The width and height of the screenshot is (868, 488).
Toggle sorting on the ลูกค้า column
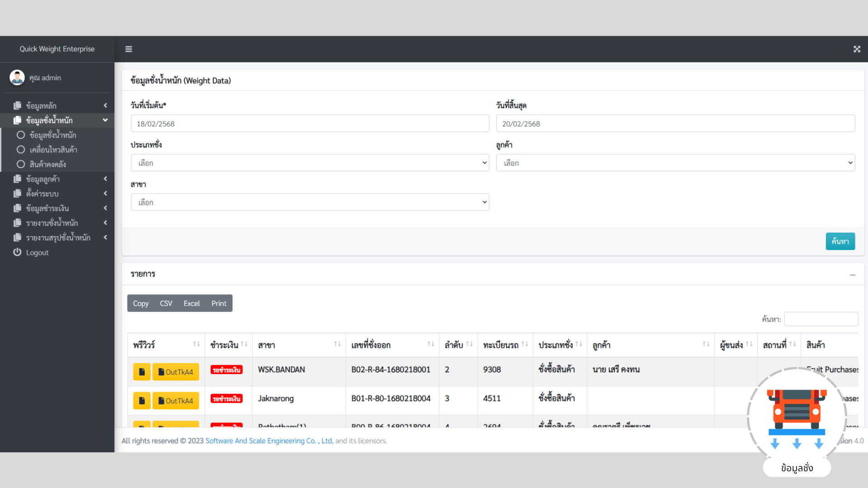click(706, 344)
